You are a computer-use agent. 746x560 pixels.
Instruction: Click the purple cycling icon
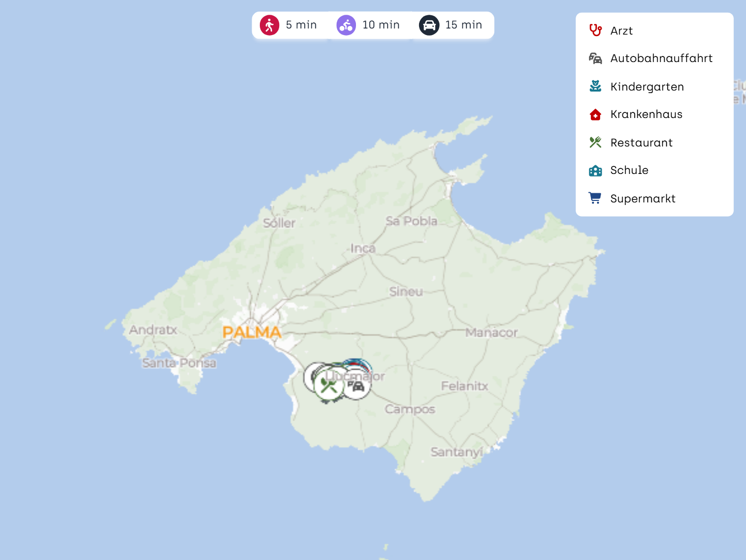[346, 25]
